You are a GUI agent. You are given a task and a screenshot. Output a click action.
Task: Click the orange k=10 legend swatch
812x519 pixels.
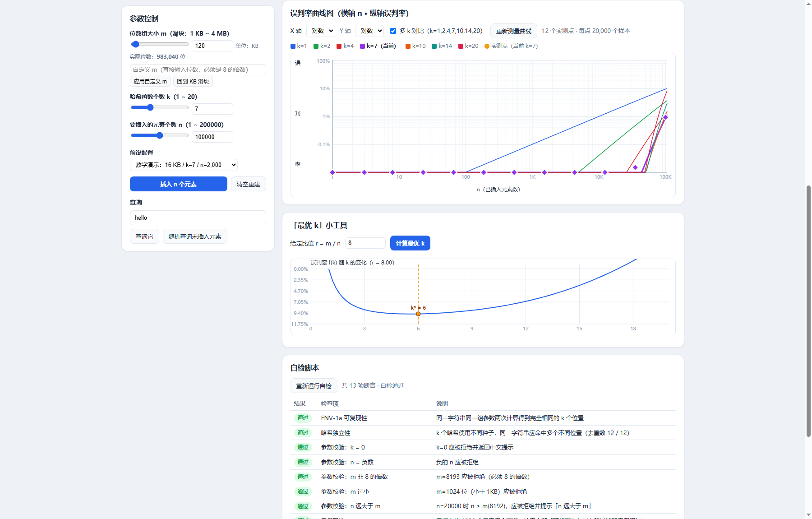[408, 46]
